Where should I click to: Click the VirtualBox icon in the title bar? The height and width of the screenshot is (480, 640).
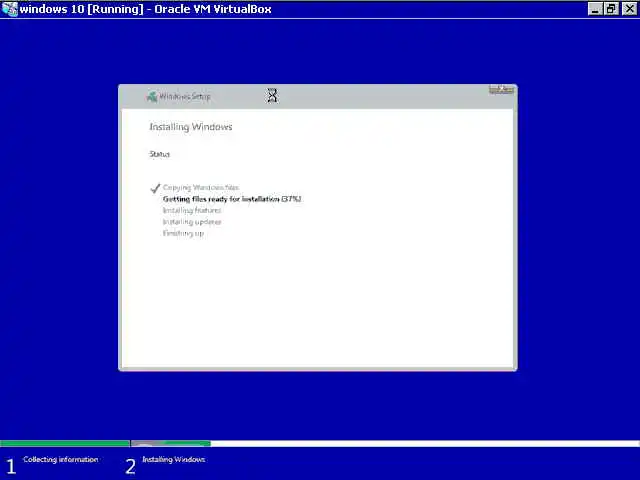[x=9, y=9]
